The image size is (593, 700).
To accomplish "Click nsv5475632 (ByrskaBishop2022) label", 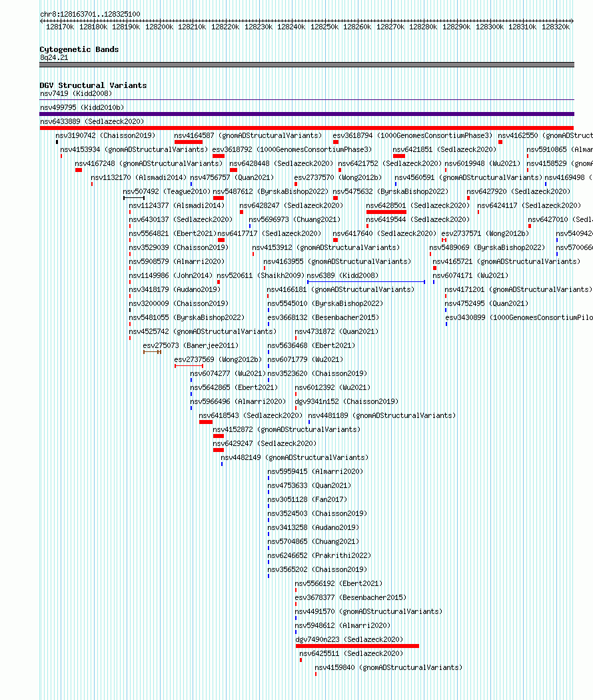I will click(x=390, y=191).
